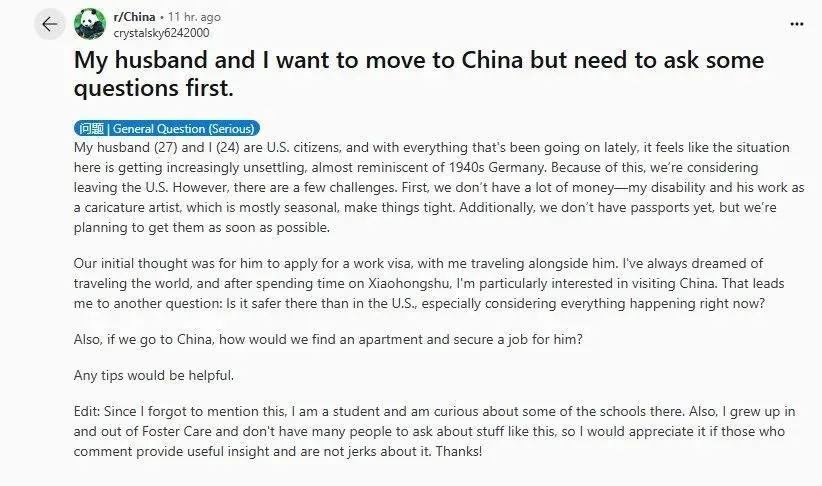Click the line about finding an apartment
The height and width of the screenshot is (486, 822).
coord(327,337)
